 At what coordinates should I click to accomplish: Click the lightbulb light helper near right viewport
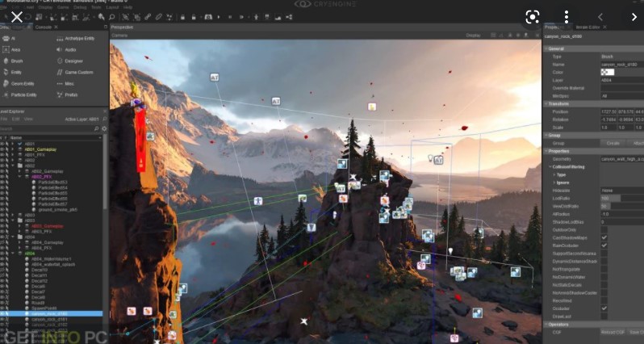tap(430, 157)
